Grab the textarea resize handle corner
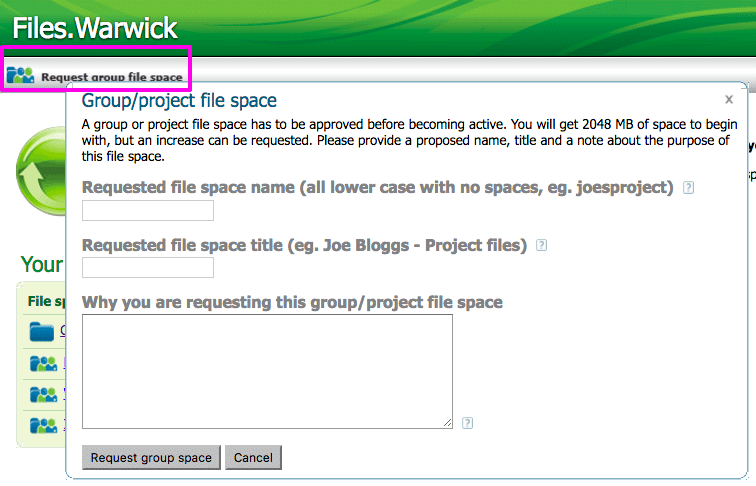The height and width of the screenshot is (486, 756). [x=448, y=424]
